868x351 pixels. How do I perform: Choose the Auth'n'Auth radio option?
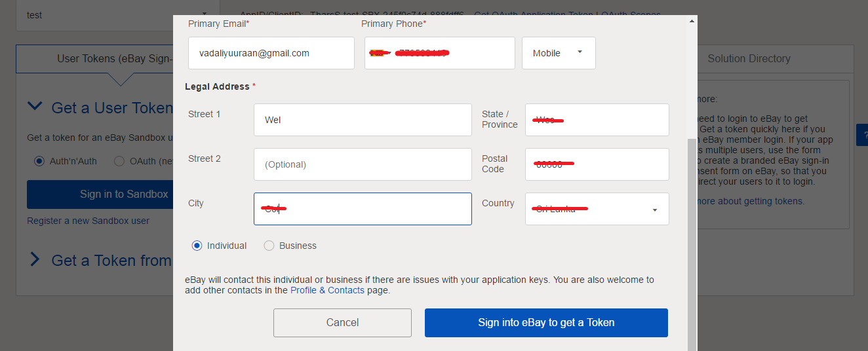click(x=39, y=160)
